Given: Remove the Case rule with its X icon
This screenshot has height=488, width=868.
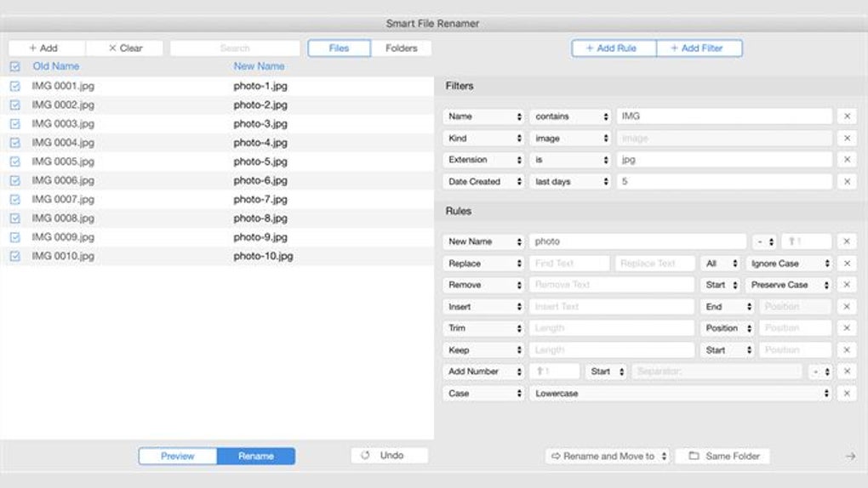Looking at the screenshot, I should coord(847,394).
